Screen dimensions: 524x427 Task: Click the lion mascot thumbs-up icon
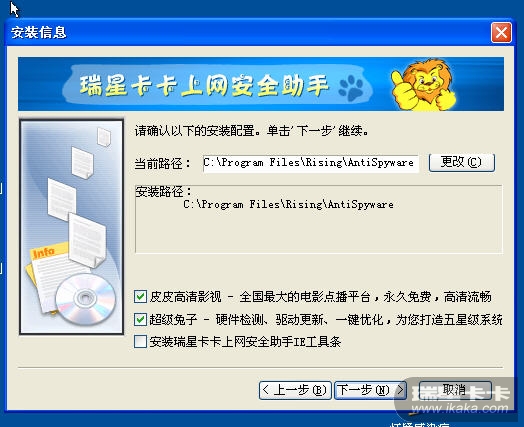pos(423,85)
